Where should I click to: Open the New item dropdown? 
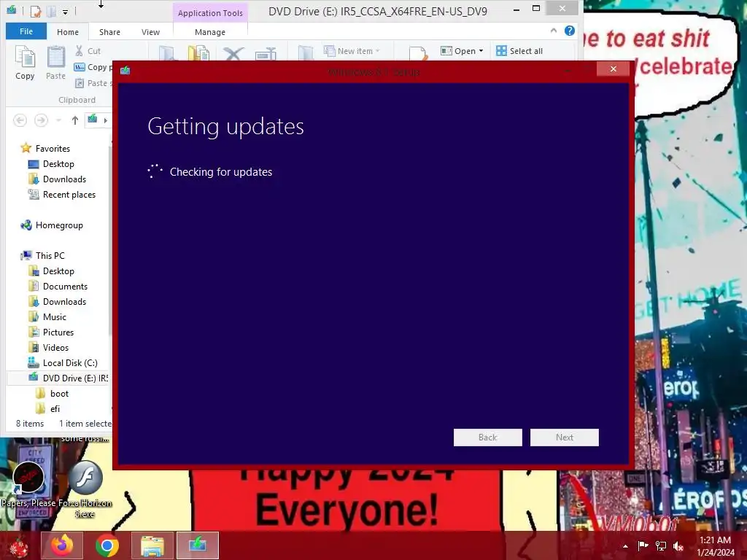(x=352, y=51)
